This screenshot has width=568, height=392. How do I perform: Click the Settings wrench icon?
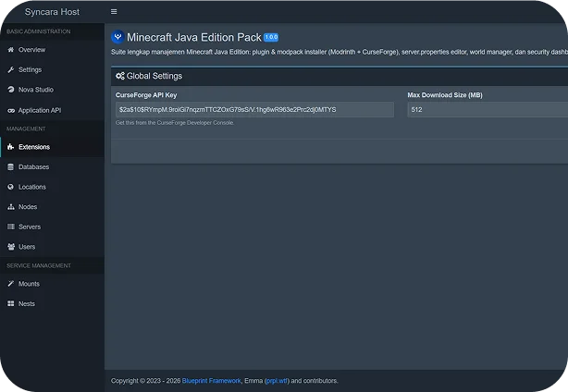11,69
